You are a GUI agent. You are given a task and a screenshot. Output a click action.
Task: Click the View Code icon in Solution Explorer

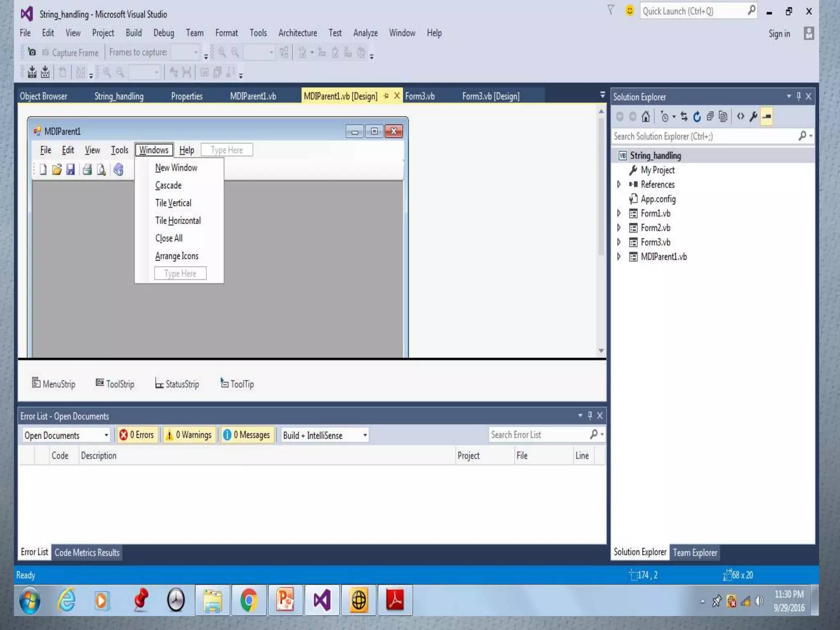click(x=740, y=117)
